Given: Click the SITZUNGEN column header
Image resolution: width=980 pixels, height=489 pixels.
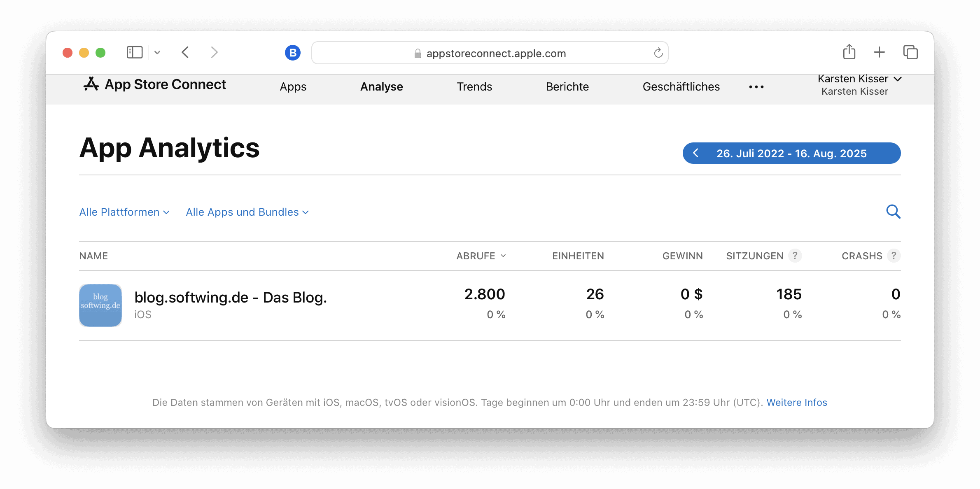Looking at the screenshot, I should click(755, 256).
